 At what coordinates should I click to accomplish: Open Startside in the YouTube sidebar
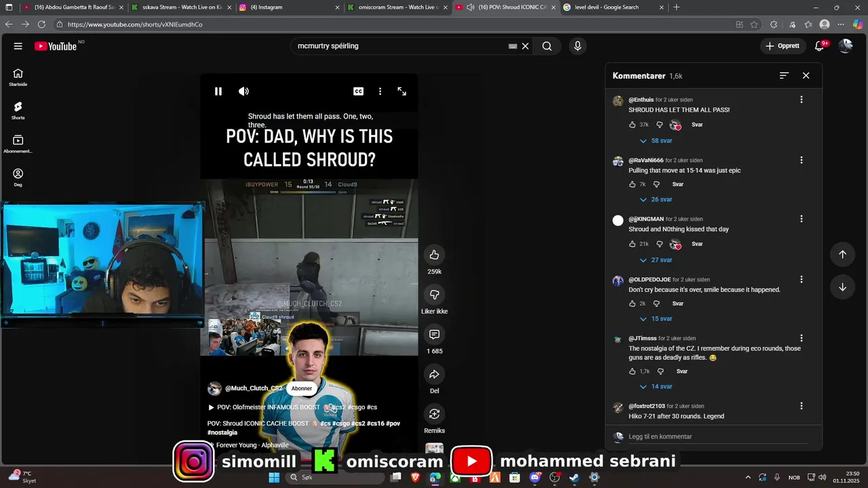point(18,77)
